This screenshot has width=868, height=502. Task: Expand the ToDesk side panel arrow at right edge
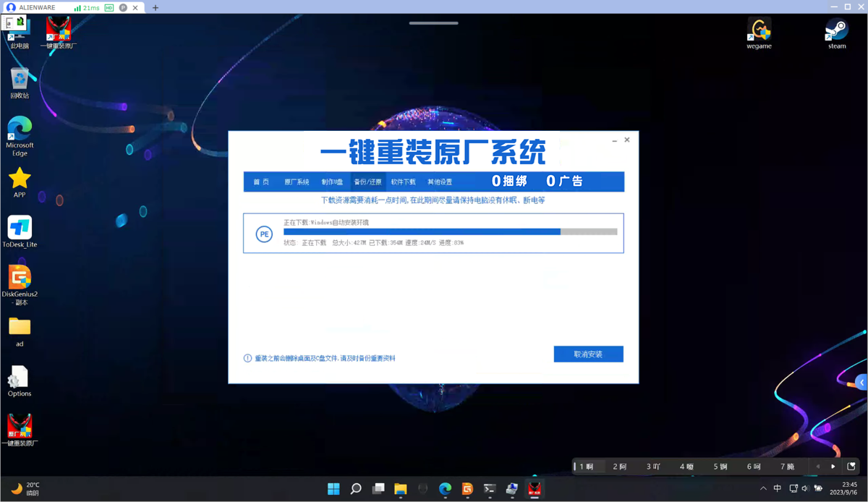coord(861,383)
